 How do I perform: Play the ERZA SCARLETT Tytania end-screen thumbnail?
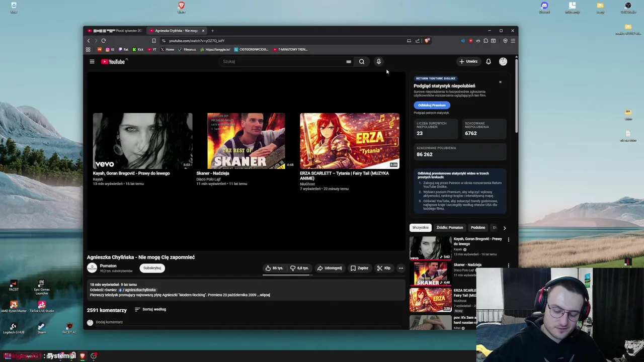(x=350, y=141)
